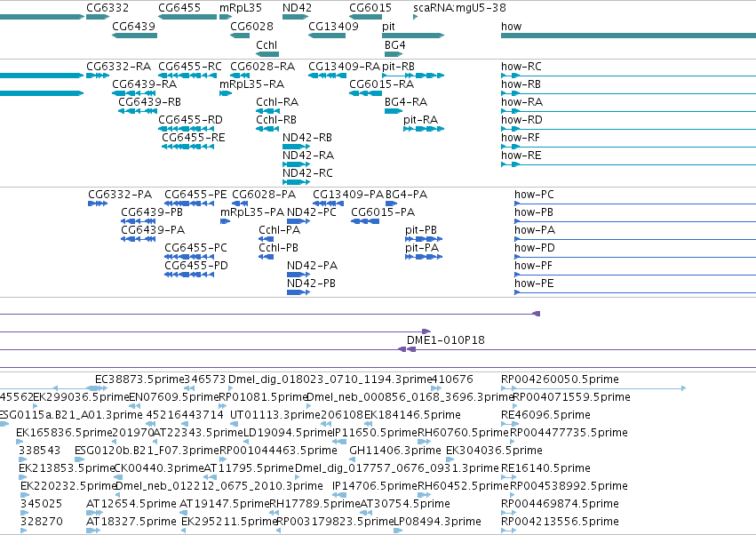Click protein mRpL35-PA
This screenshot has width=756, height=535.
click(x=252, y=212)
